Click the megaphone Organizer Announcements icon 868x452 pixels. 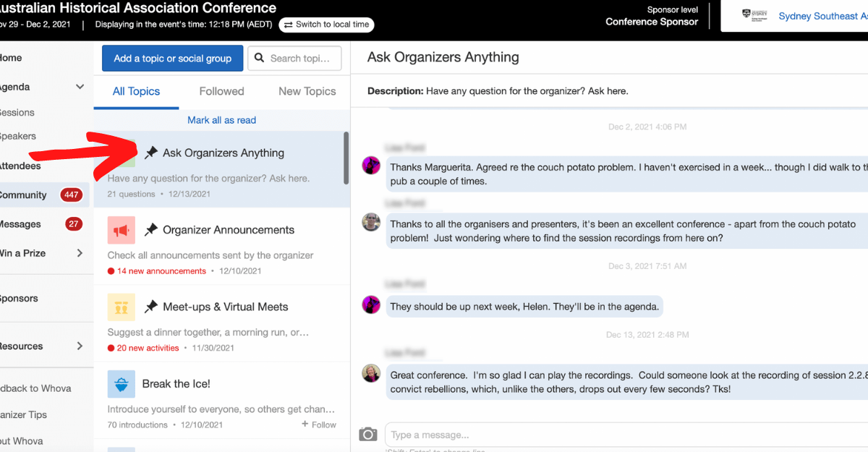(x=121, y=230)
